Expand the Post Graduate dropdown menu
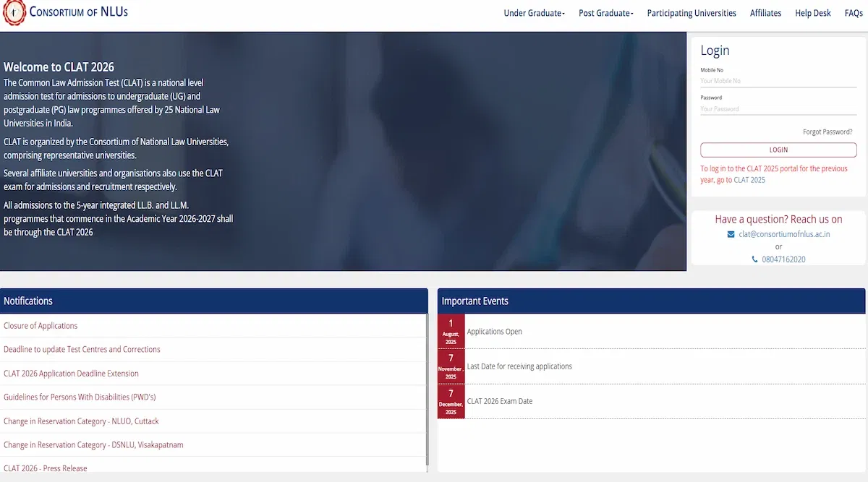The width and height of the screenshot is (868, 482). [605, 13]
